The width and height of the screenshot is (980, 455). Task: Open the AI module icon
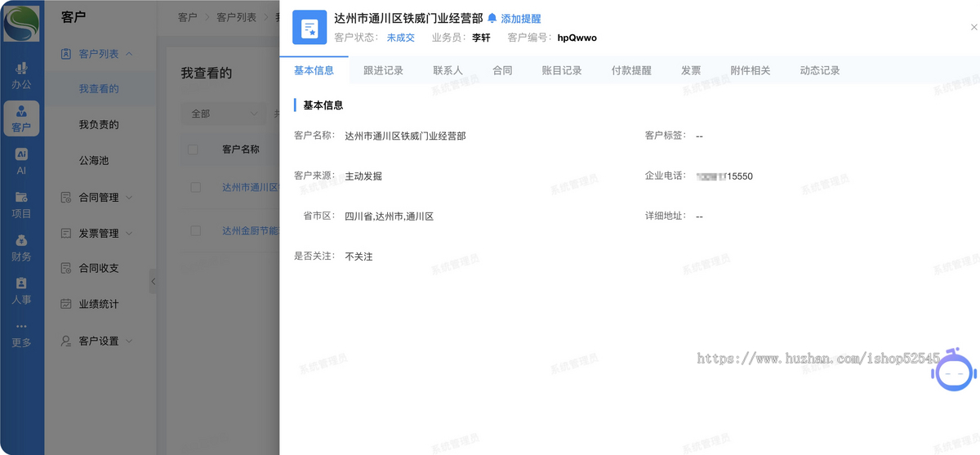tap(21, 161)
